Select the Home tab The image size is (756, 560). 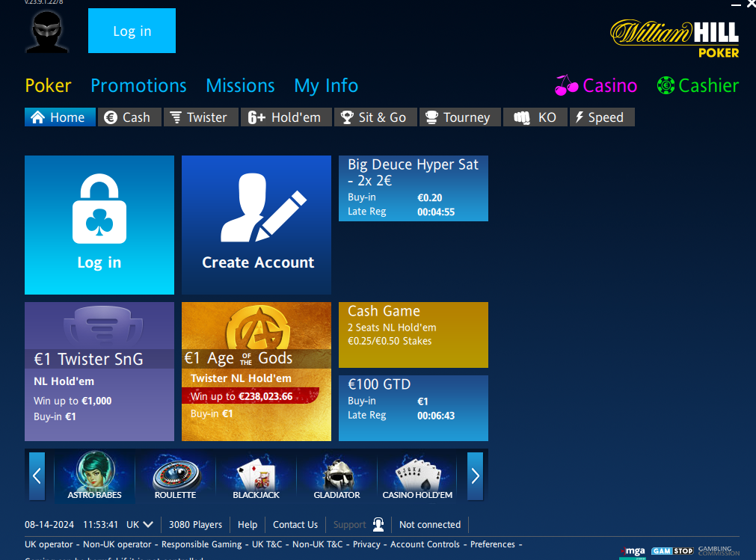pyautogui.click(x=60, y=117)
